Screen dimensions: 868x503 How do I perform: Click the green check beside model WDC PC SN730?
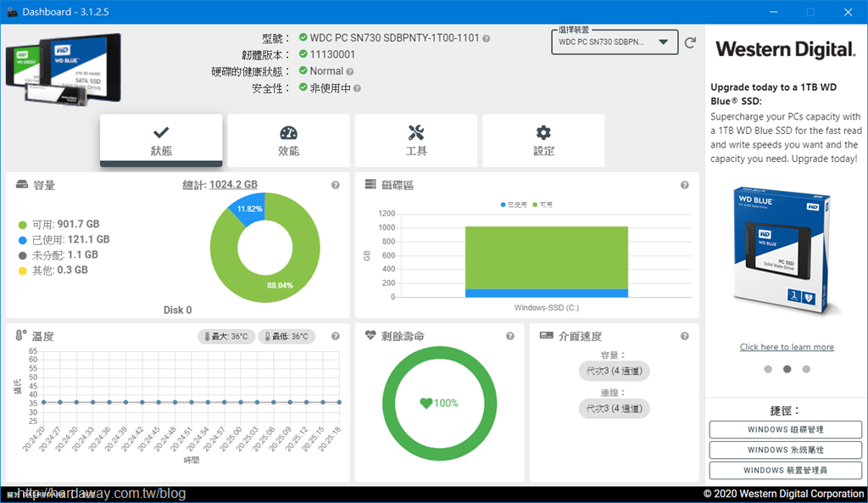click(303, 37)
